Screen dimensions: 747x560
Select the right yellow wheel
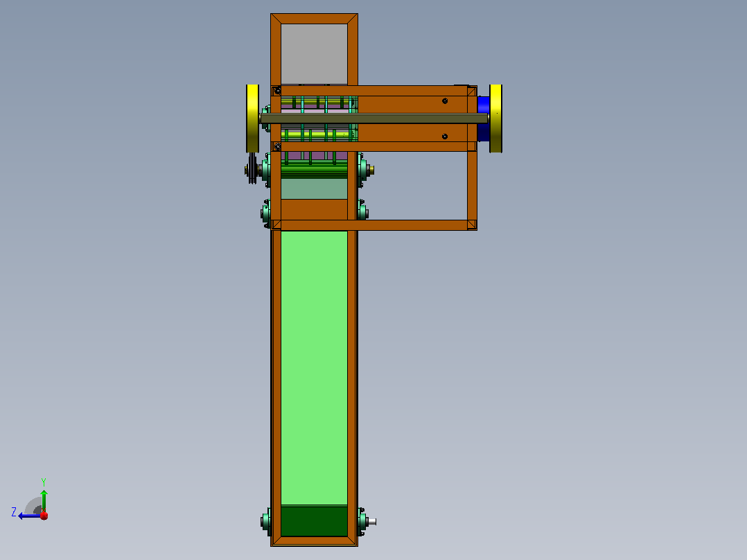[x=495, y=119]
